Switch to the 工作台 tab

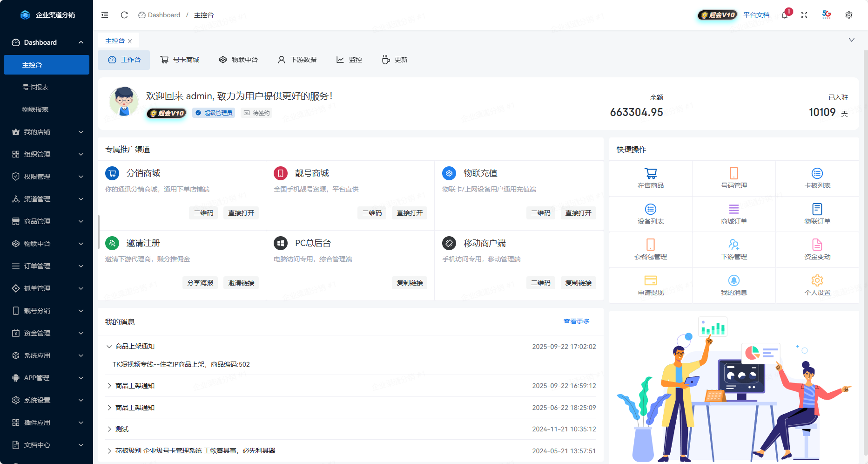tap(124, 59)
